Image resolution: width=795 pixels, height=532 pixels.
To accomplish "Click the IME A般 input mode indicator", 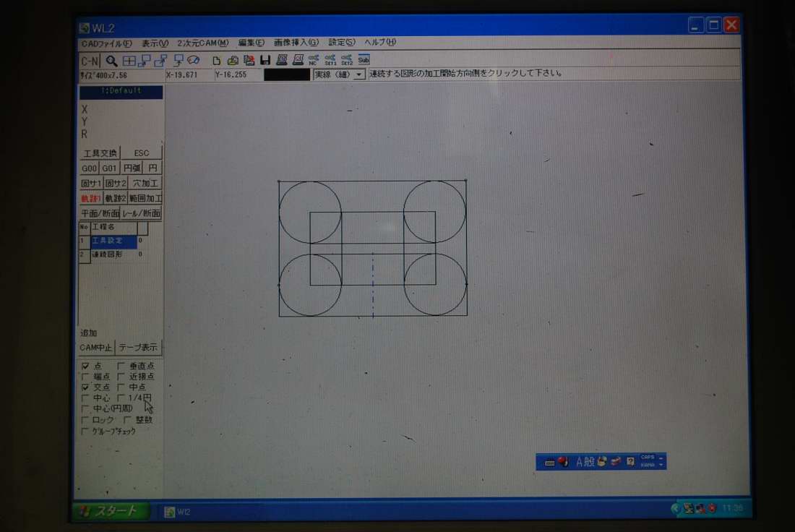I will tap(585, 462).
